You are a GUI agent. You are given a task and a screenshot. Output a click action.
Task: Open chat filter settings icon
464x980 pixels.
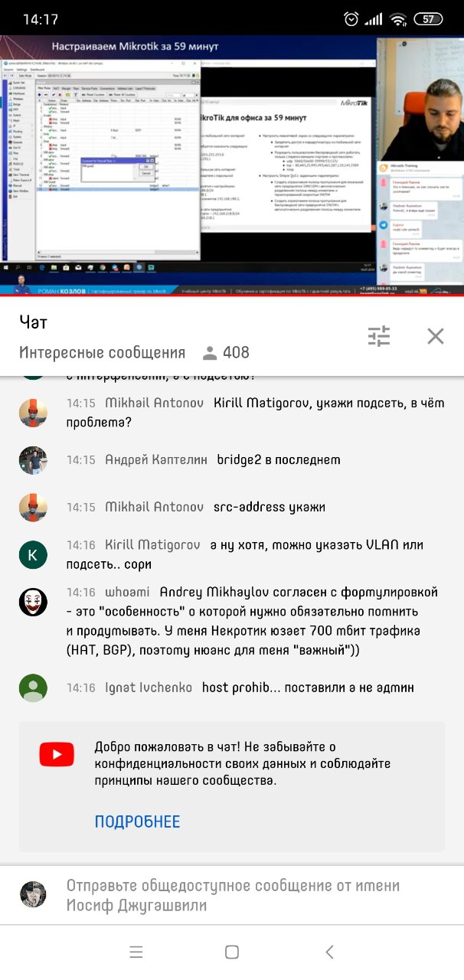coord(379,335)
